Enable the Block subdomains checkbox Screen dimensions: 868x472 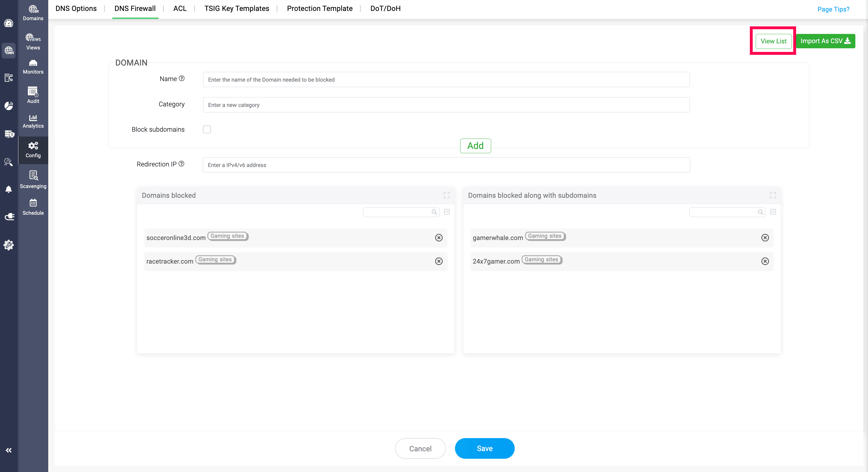(207, 129)
